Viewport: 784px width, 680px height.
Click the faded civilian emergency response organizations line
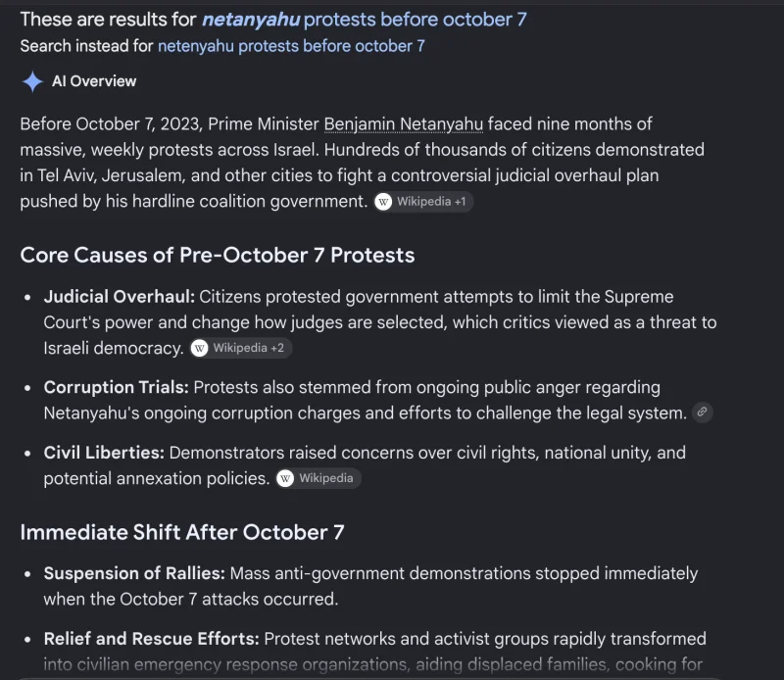coord(373,664)
